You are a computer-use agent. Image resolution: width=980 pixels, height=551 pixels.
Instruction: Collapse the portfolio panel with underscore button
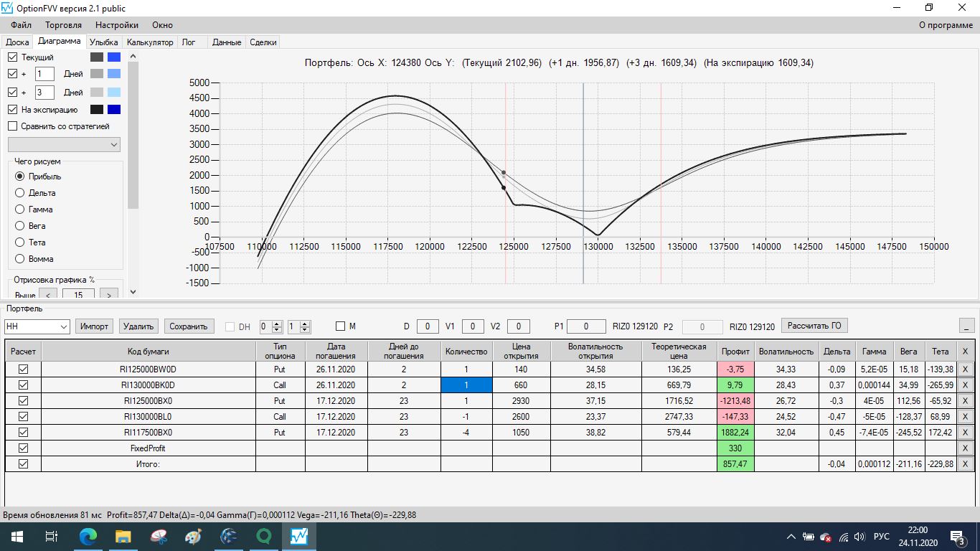pyautogui.click(x=968, y=326)
